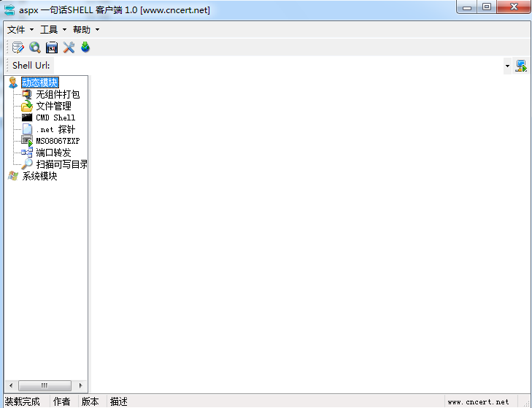
Task: Select MS08067EXP in the tree
Action: coord(58,141)
